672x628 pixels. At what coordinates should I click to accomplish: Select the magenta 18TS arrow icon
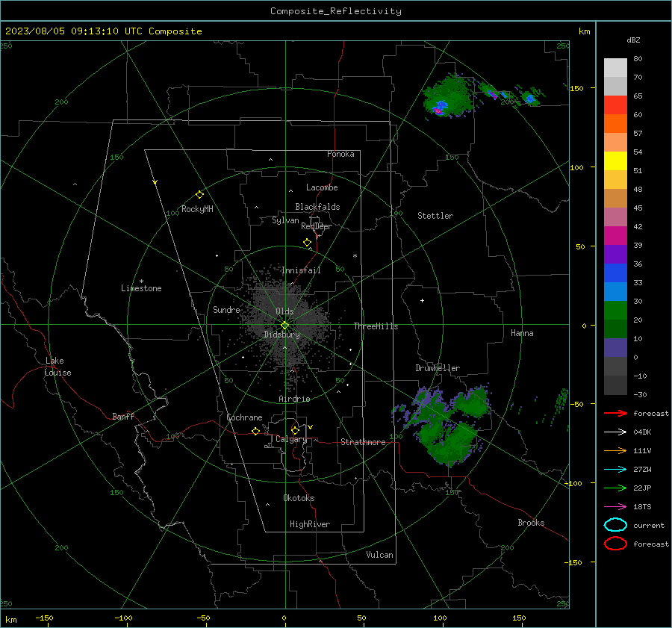pos(615,507)
